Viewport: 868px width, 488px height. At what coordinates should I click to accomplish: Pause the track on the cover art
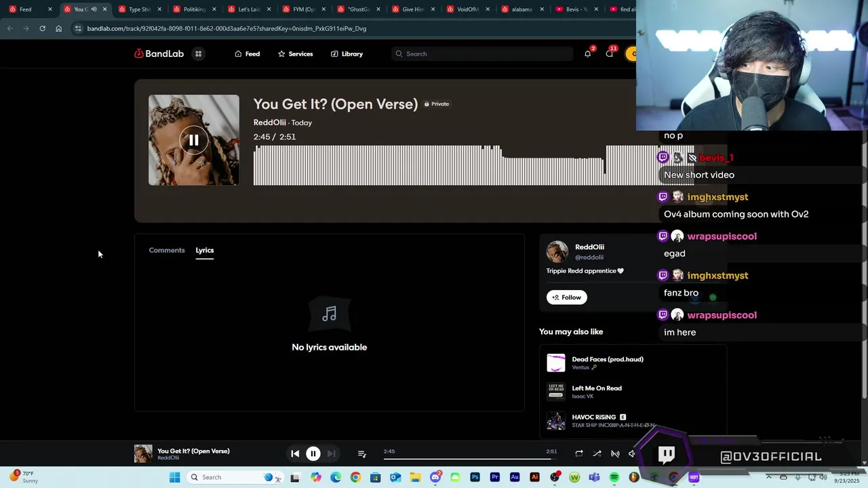coord(193,140)
